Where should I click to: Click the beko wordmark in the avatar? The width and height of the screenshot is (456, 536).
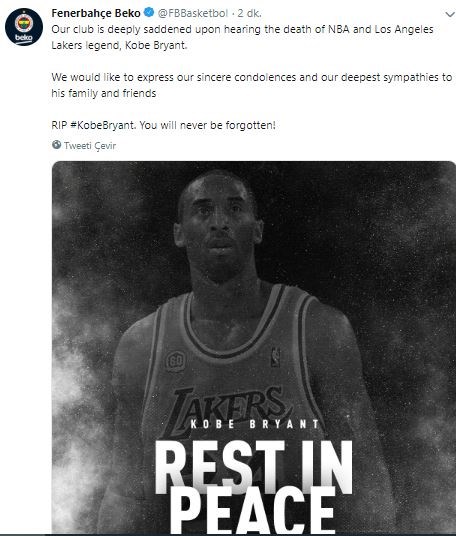tap(24, 38)
